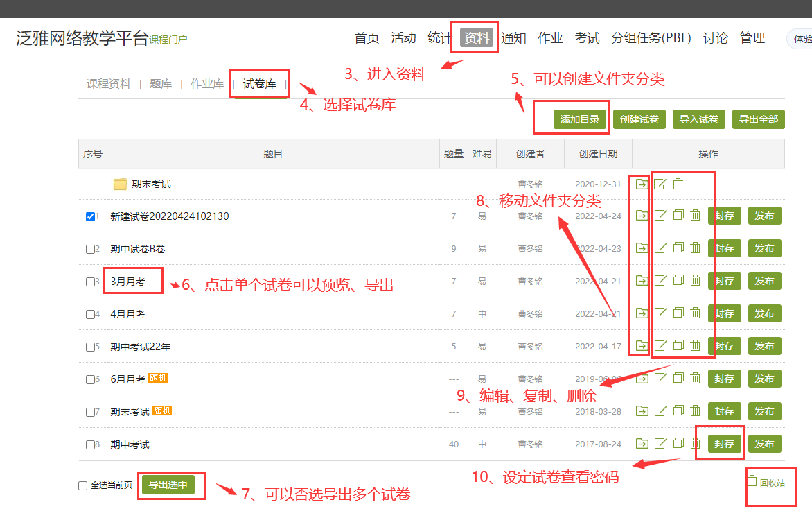Go to 首页 in top navigation

point(367,38)
